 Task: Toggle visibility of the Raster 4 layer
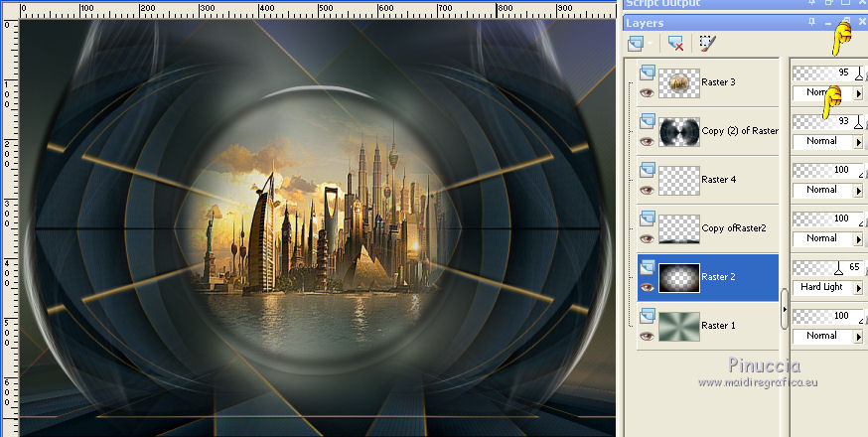coord(647,190)
